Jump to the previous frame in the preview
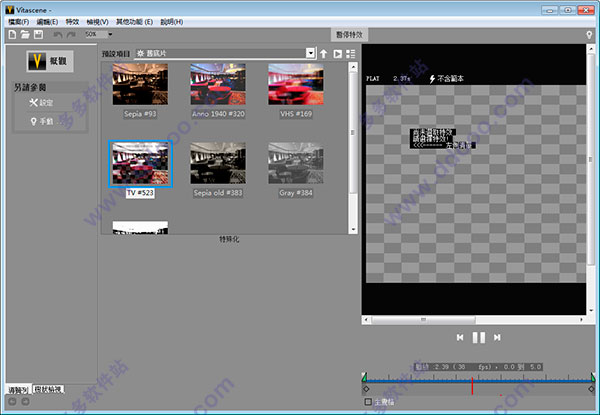 click(460, 337)
